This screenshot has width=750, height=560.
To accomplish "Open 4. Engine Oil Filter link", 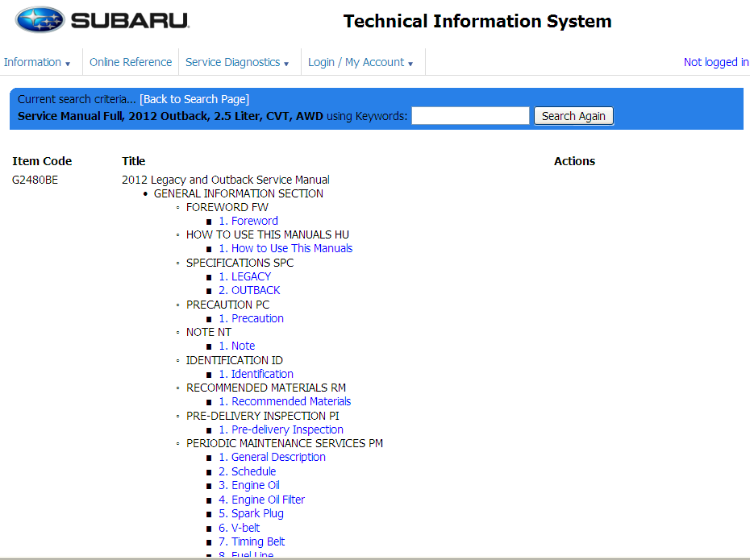I will tap(261, 500).
